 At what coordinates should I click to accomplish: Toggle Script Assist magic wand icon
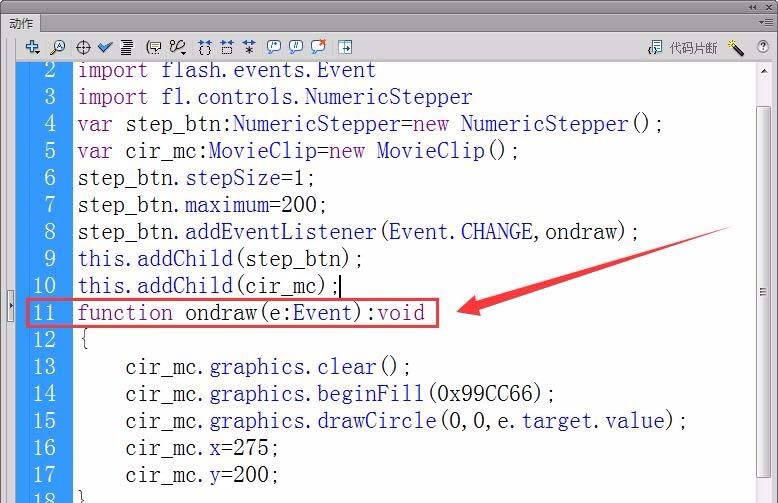pos(735,48)
